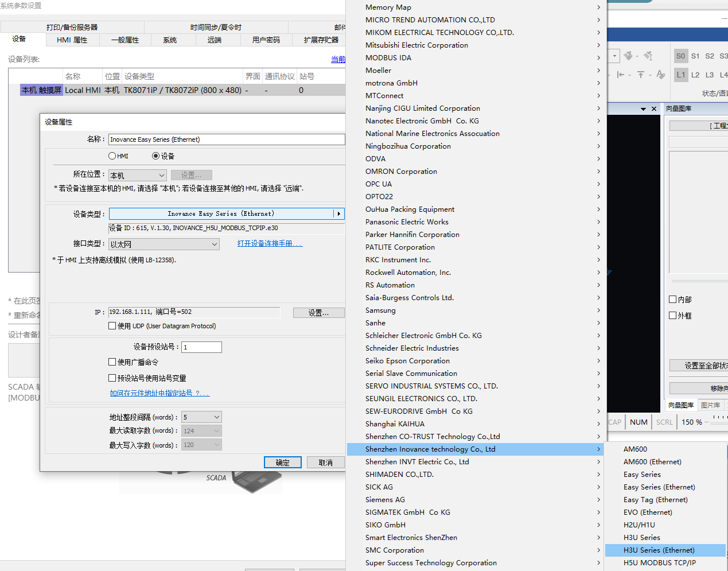Select language L2 button
Image resolution: width=728 pixels, height=571 pixels.
coord(695,75)
